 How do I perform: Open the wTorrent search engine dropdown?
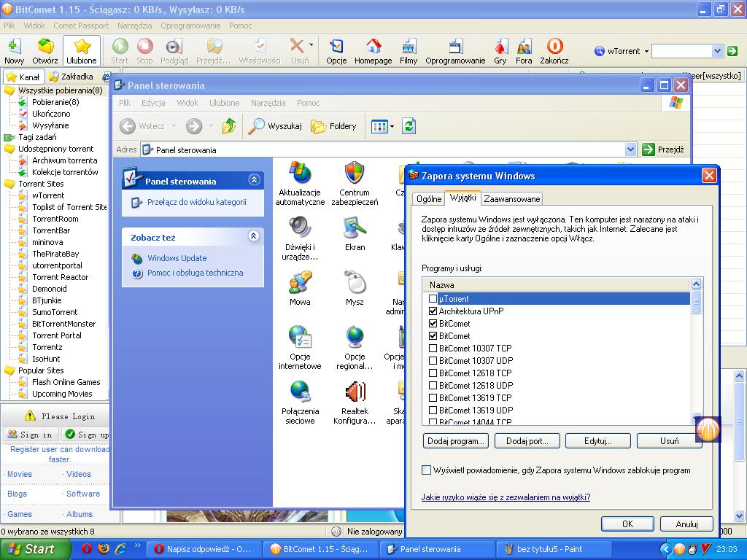(x=646, y=51)
